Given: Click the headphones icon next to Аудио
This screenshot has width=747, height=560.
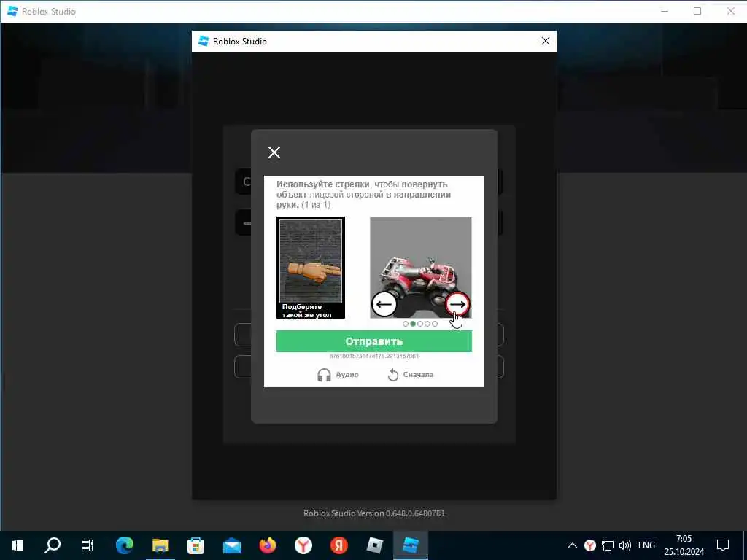Looking at the screenshot, I should [324, 375].
